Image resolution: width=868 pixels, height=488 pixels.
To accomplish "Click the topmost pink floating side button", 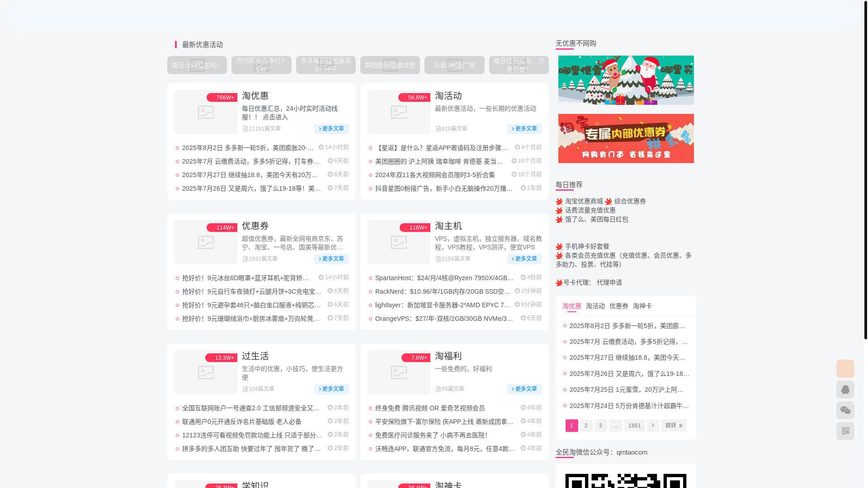I will (845, 369).
